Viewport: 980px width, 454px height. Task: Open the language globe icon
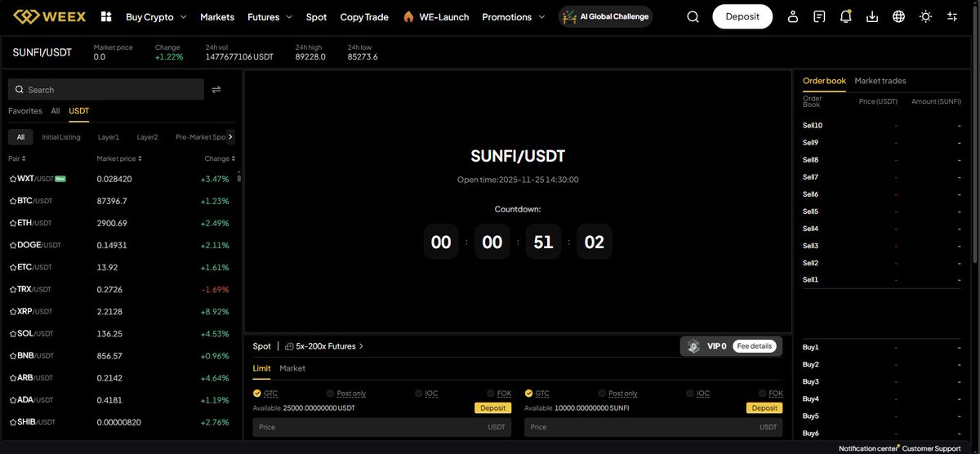click(898, 16)
